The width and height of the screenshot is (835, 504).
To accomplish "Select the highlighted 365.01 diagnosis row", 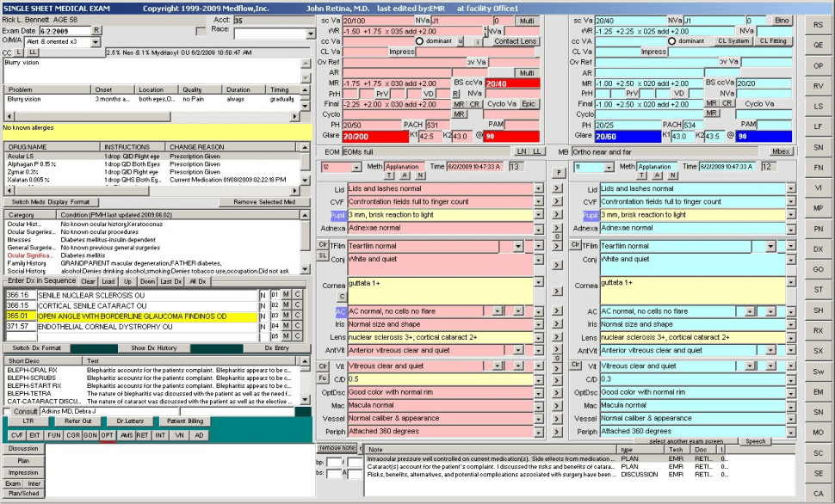I will (131, 317).
